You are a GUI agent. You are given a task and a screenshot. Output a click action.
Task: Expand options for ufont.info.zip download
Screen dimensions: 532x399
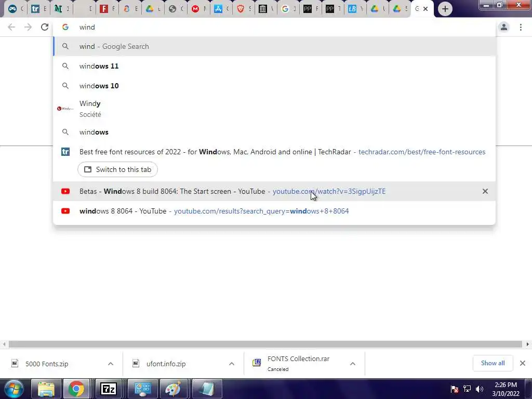[232, 364]
